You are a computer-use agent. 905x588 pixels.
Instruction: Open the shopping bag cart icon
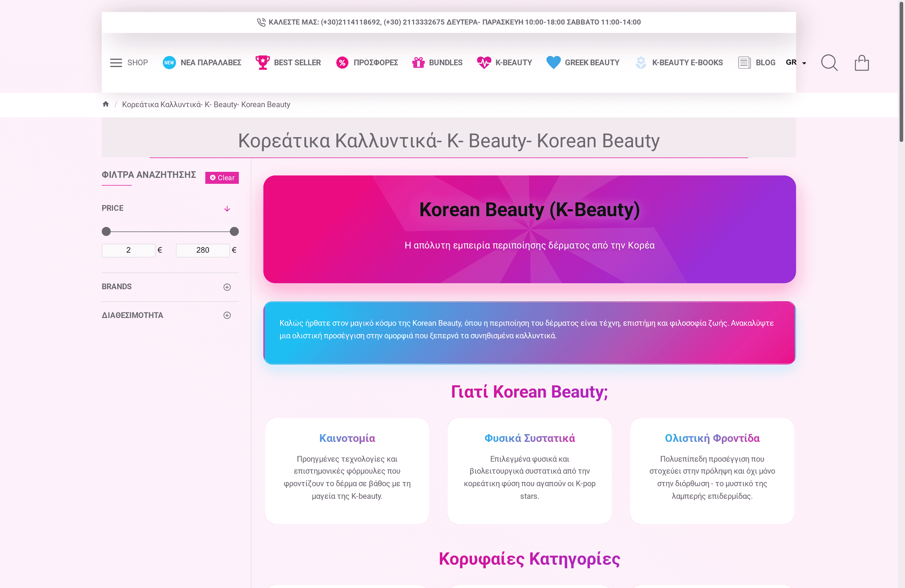coord(862,63)
